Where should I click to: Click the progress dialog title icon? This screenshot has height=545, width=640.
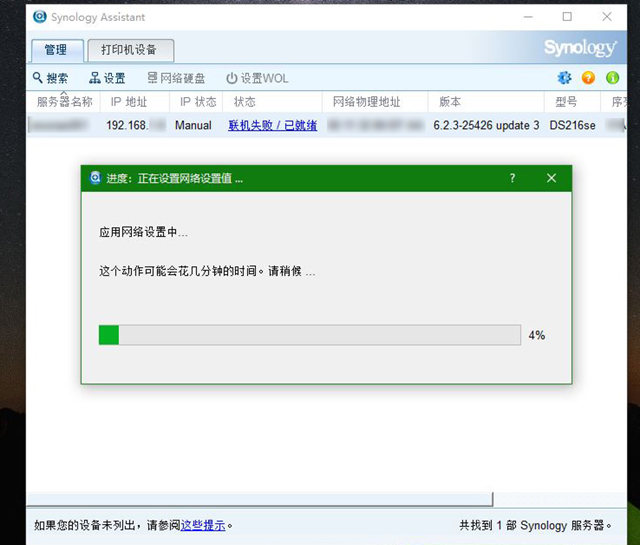pos(95,178)
